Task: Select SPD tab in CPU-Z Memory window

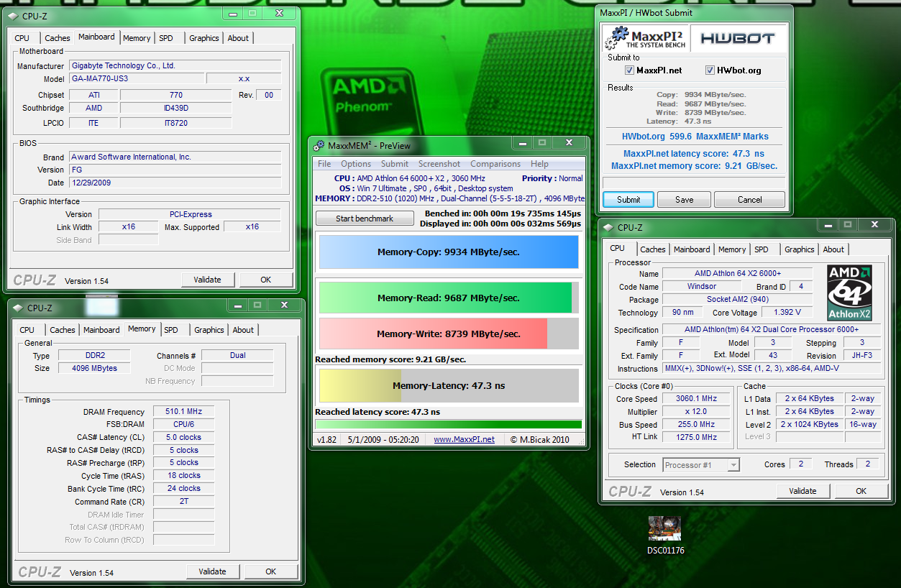Action: click(171, 330)
